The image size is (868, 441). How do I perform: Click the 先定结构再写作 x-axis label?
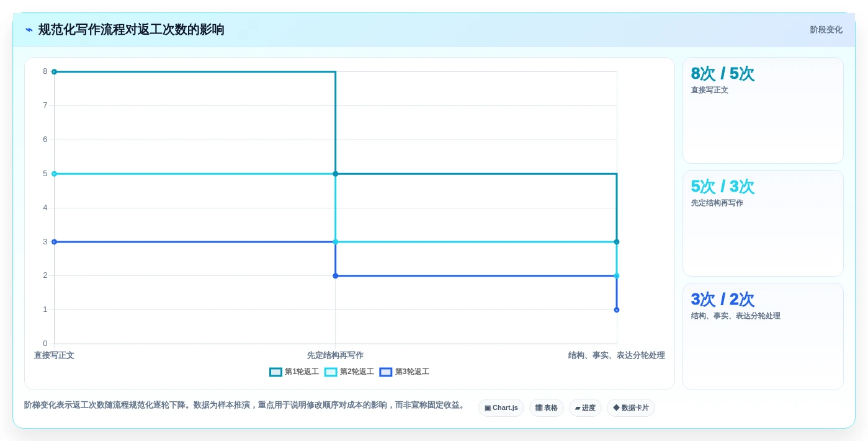(335, 355)
